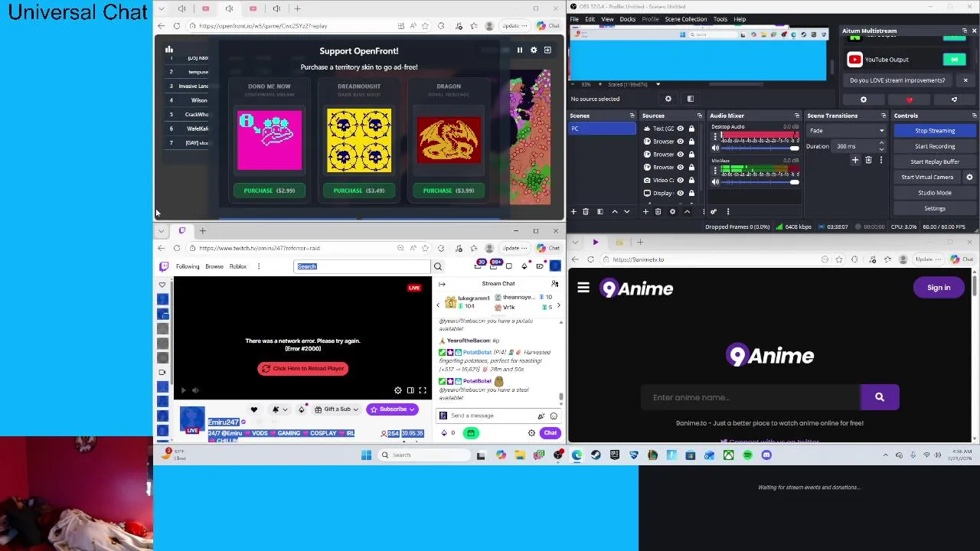Toggle Twitch theatre mode

click(x=410, y=390)
